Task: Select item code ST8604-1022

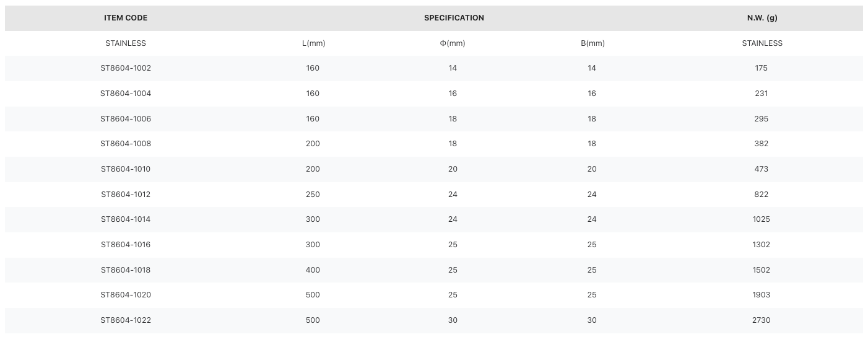Action: tap(126, 320)
